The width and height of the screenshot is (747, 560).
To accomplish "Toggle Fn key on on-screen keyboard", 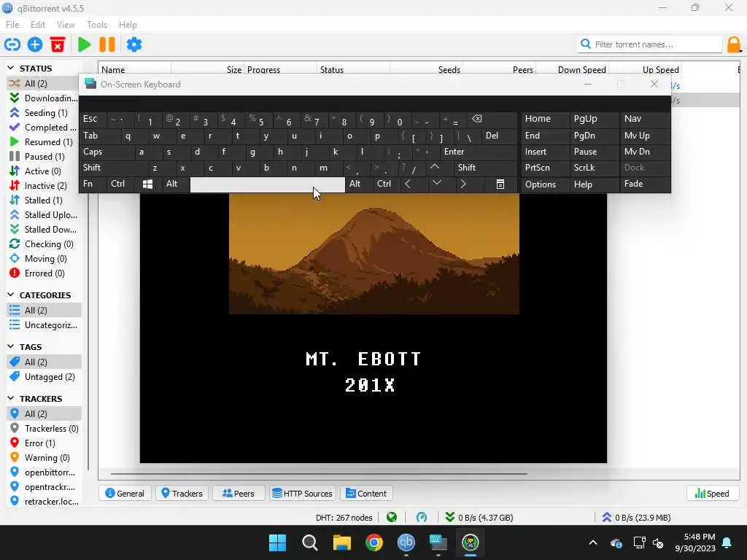I will (93, 184).
